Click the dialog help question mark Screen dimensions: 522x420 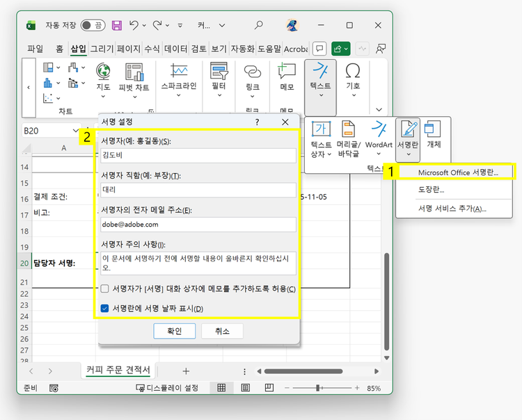click(x=257, y=122)
